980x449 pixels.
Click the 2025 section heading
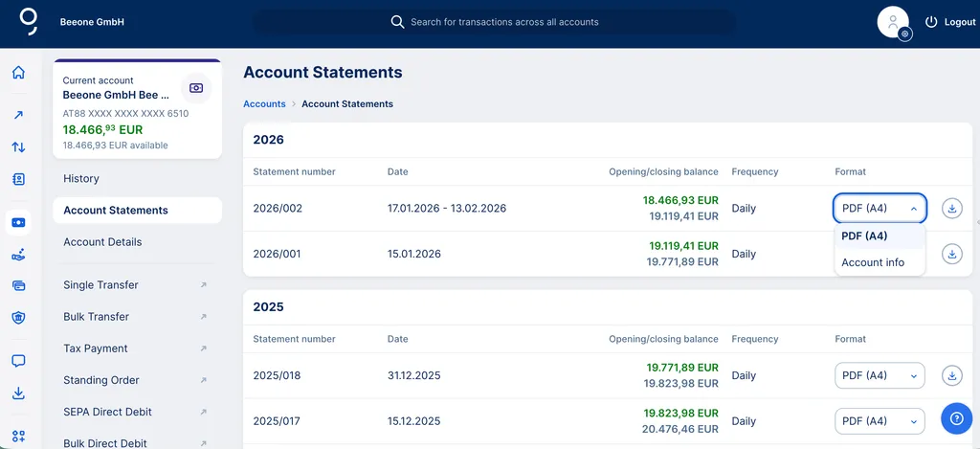pos(268,307)
